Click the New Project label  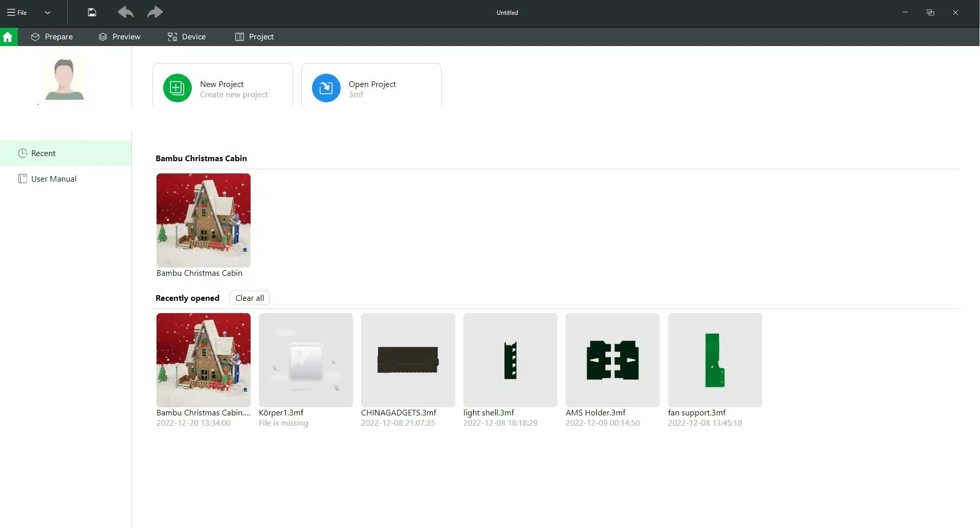pos(221,84)
